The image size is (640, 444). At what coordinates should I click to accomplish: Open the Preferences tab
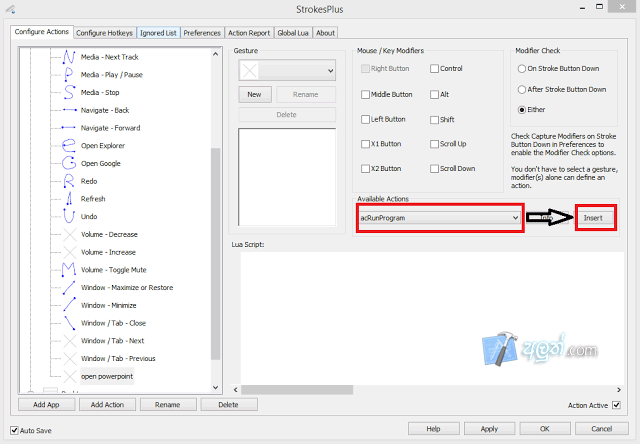pyautogui.click(x=202, y=33)
